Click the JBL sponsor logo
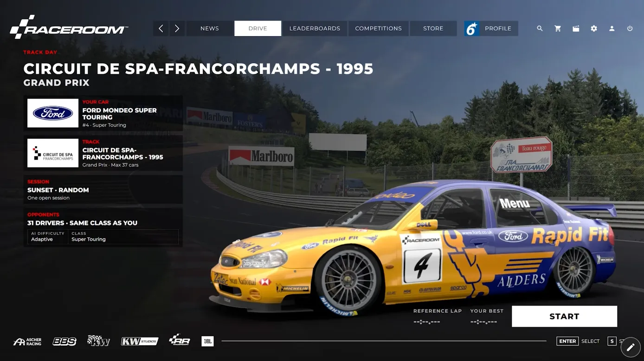Viewport: 644px width, 361px height. coord(207,341)
